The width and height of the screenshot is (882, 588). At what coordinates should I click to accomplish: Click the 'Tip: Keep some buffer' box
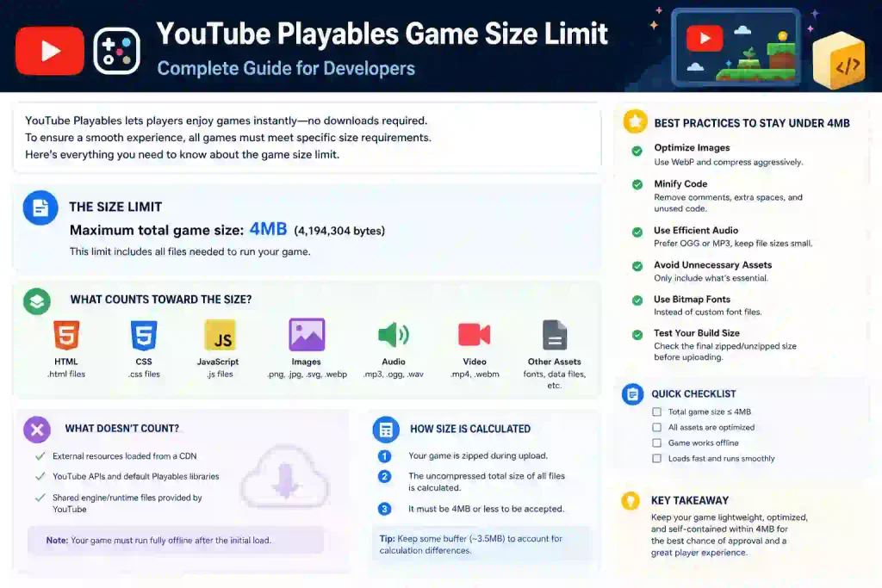(x=481, y=543)
